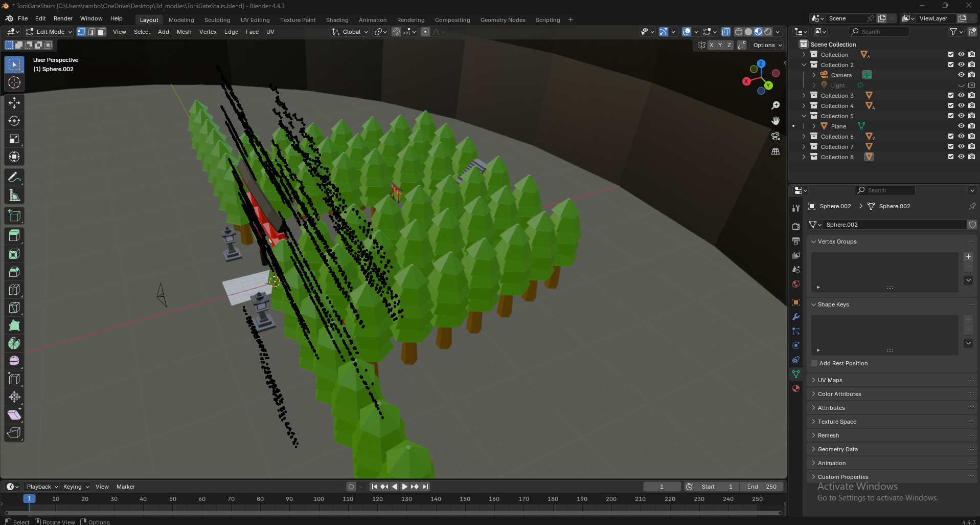Screen dimensions: 980x525
Task: Play the animation forward
Action: pyautogui.click(x=404, y=487)
